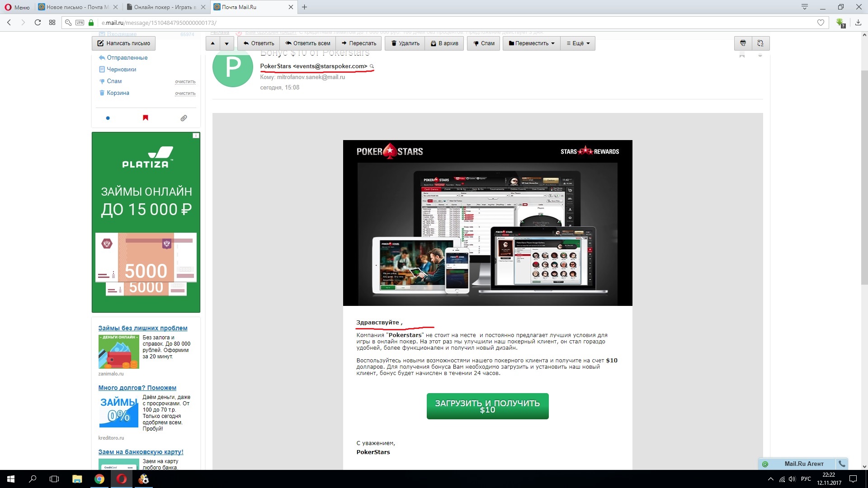Go to next message with down arrow
This screenshot has height=488, width=868.
click(x=226, y=43)
